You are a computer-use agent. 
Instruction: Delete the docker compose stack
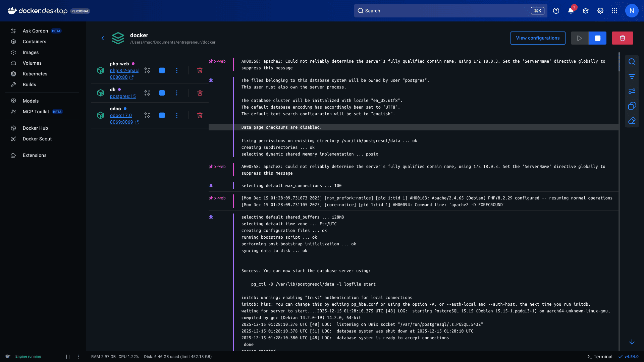(x=623, y=38)
